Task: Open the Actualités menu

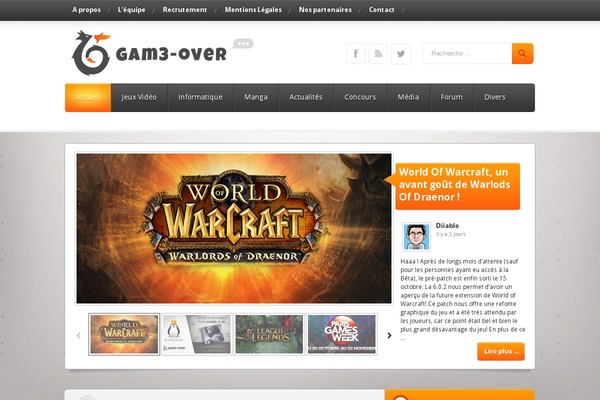Action: pyautogui.click(x=306, y=98)
